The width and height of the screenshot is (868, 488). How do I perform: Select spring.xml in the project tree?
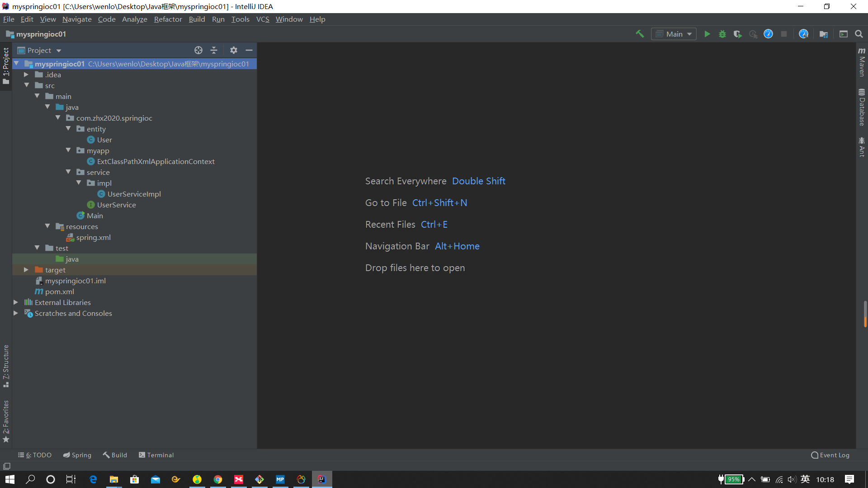pos(93,237)
